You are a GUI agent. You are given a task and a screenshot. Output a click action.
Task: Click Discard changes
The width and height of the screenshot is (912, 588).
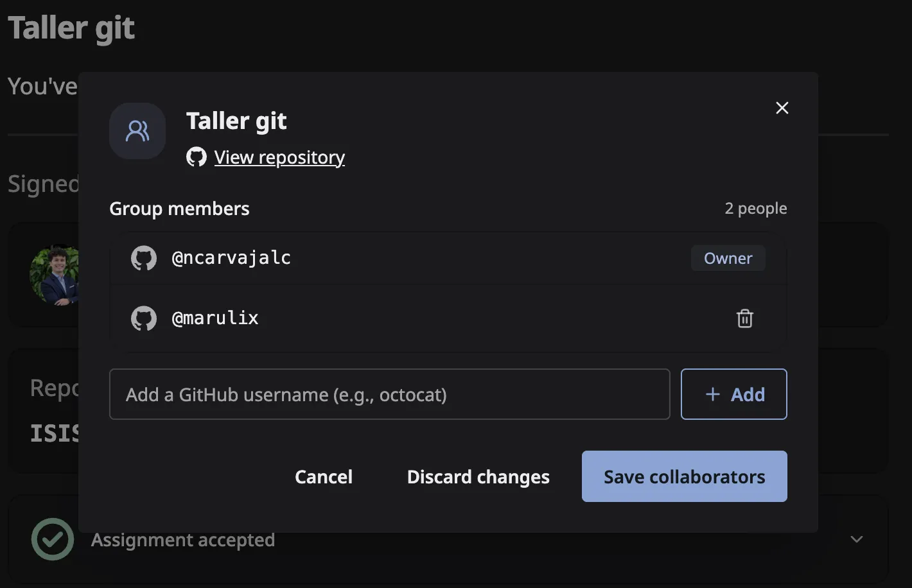(x=478, y=477)
